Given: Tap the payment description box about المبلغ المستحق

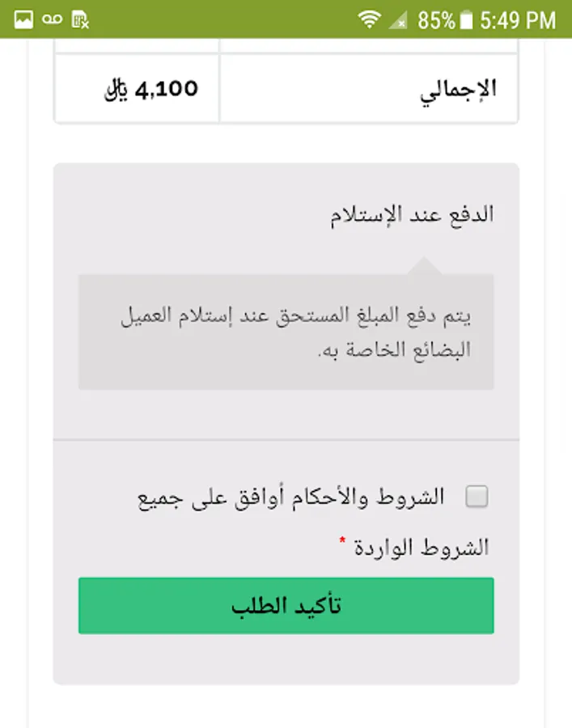Looking at the screenshot, I should coord(286,332).
